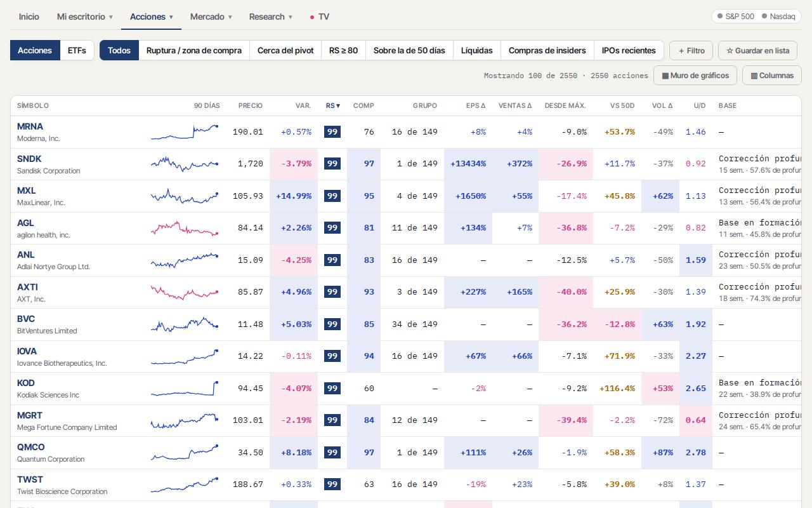Toggle sort on the RS column header

333,105
